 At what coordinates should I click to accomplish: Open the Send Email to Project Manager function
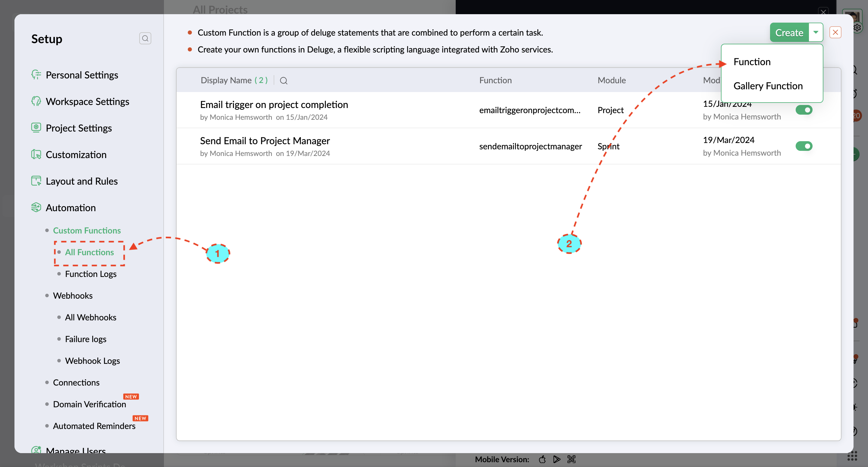click(x=265, y=141)
